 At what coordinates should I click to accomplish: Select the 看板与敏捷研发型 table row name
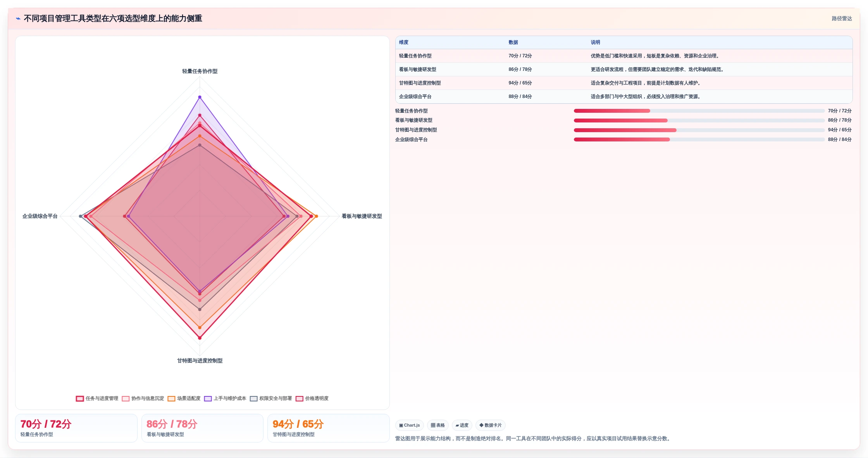coord(418,69)
